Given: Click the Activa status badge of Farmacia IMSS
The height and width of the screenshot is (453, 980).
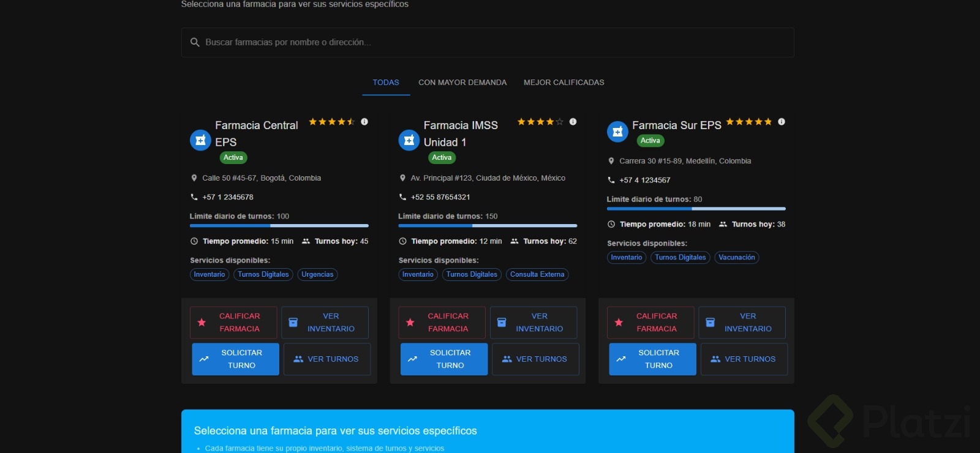Looking at the screenshot, I should pos(442,157).
